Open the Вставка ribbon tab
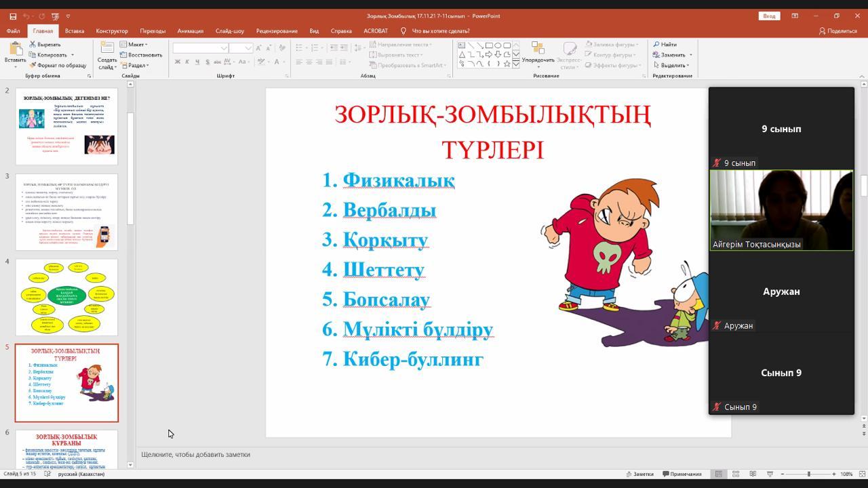The width and height of the screenshot is (868, 488). pos(75,30)
